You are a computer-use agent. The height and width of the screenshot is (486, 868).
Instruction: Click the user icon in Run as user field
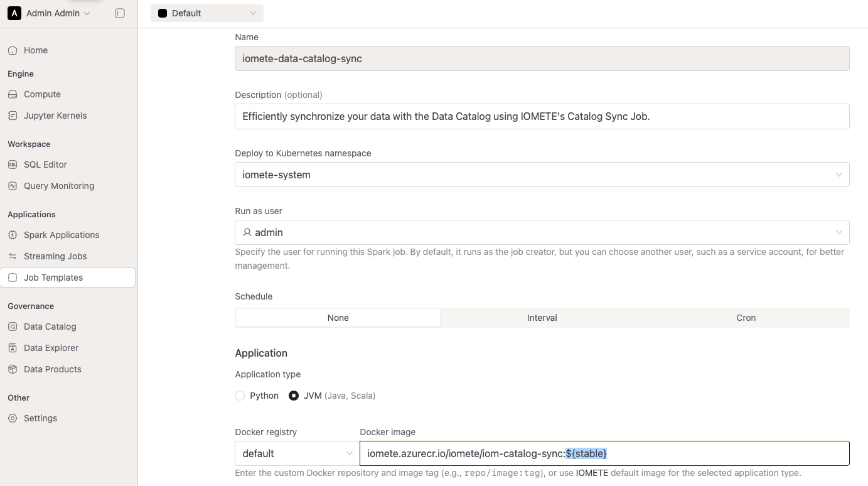(x=247, y=232)
